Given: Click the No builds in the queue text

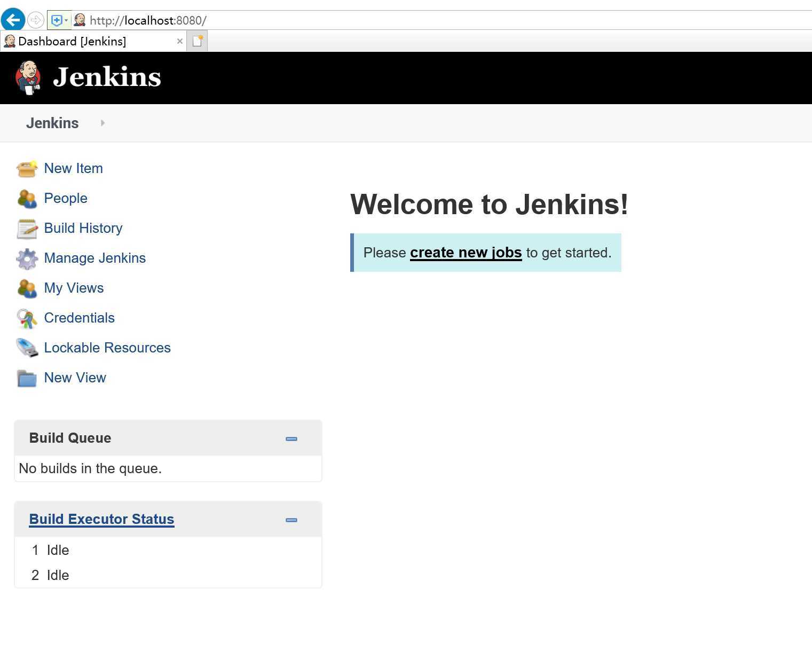Looking at the screenshot, I should coord(90,469).
